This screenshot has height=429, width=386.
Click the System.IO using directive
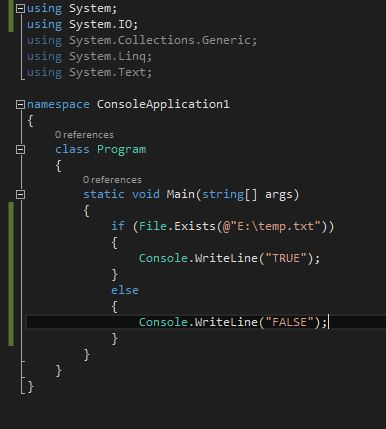click(82, 25)
